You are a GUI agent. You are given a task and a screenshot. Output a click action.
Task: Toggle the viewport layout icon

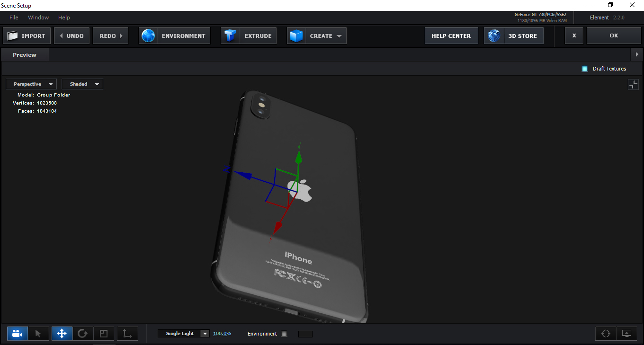pos(633,85)
